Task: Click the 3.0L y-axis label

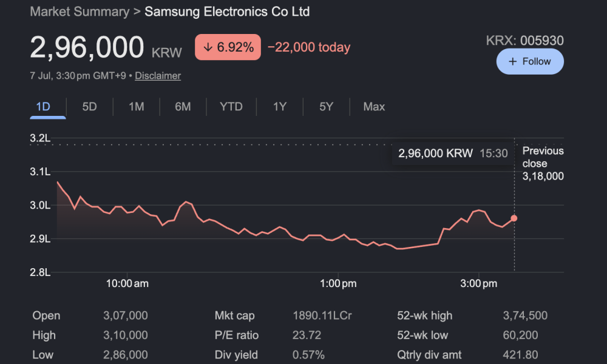Action: [40, 206]
